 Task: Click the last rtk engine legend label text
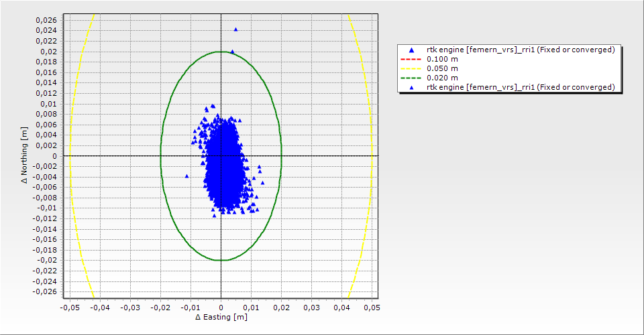coord(521,87)
